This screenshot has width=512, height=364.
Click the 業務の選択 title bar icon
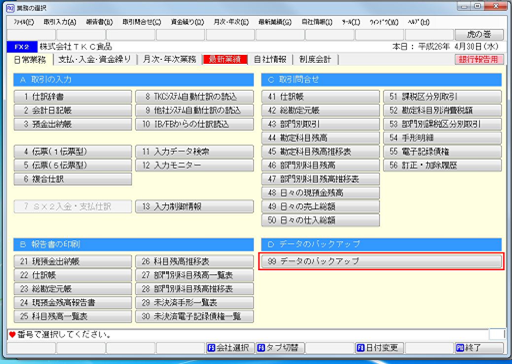point(11,8)
